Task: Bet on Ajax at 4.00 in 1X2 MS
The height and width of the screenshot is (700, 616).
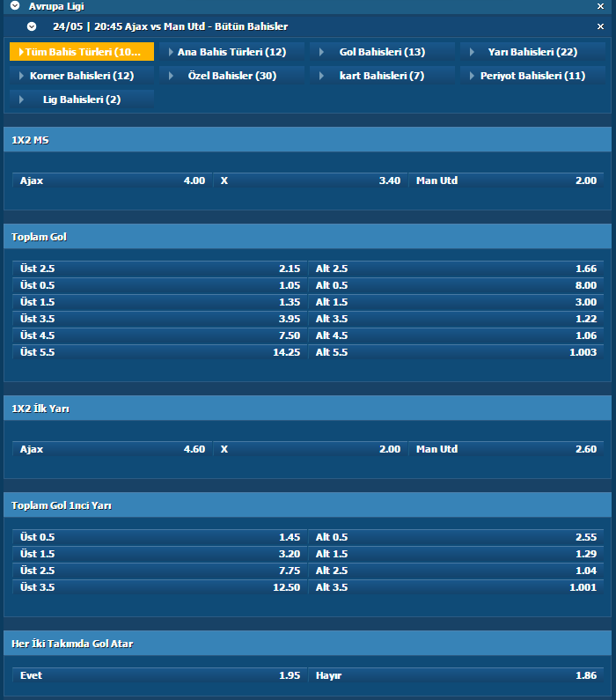Action: (112, 181)
